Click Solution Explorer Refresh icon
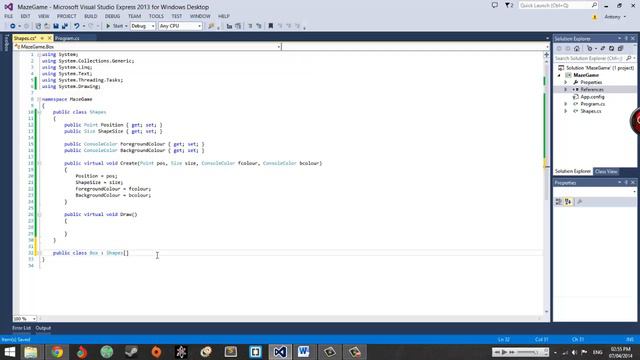Image resolution: width=640 pixels, height=360 pixels. coord(611,49)
